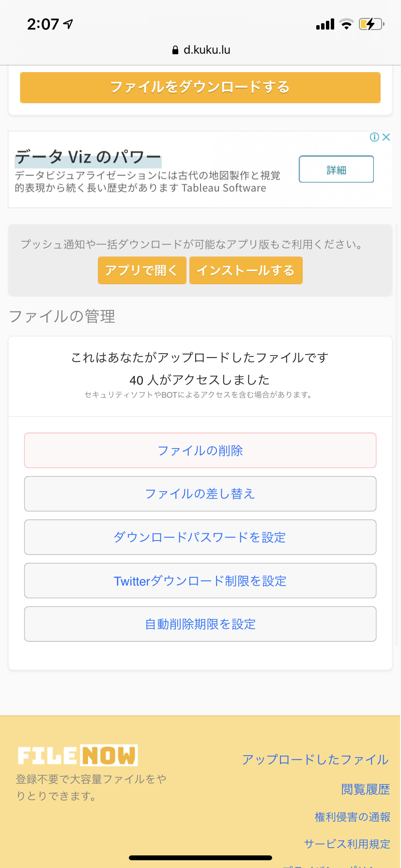Tap the cellular signal bars icon

(x=325, y=24)
